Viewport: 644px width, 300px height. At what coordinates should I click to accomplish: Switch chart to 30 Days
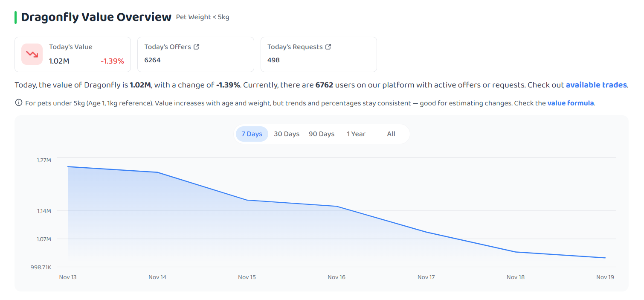coord(287,134)
